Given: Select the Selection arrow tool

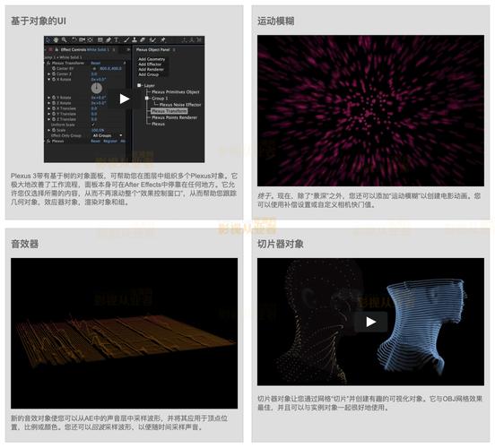Looking at the screenshot, I should tap(48, 39).
